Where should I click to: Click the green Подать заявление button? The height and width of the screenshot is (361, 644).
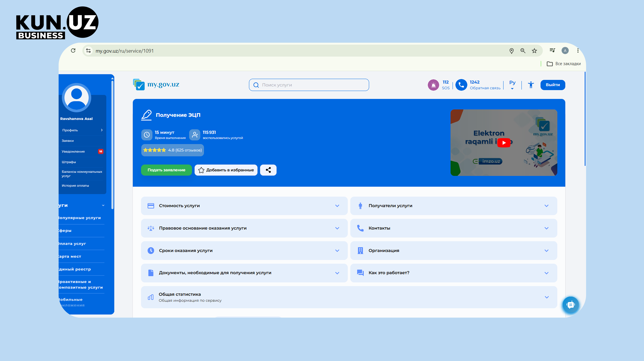tap(167, 170)
